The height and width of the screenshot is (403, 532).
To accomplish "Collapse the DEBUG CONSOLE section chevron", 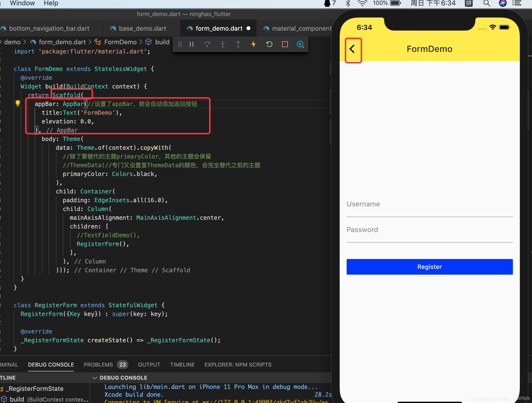I will click(95, 378).
